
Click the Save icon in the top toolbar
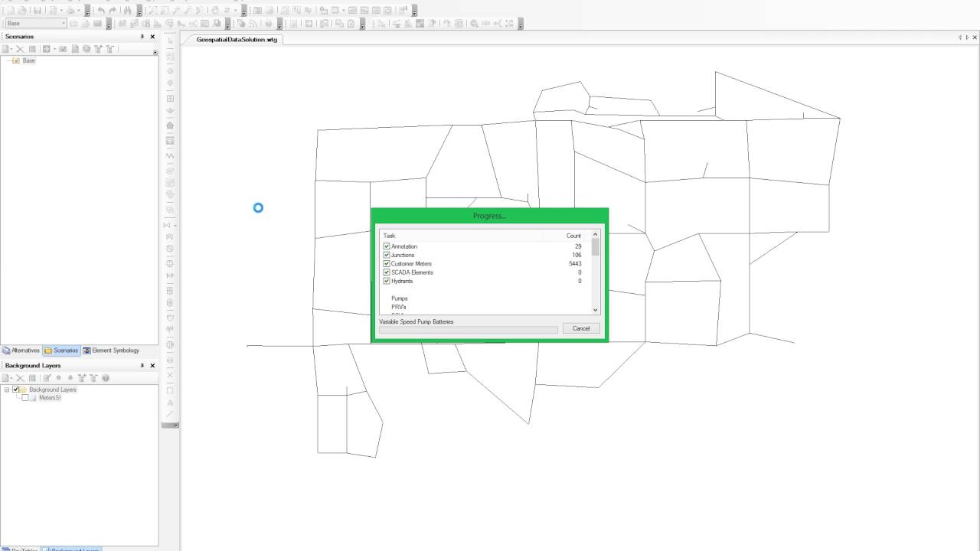38,11
